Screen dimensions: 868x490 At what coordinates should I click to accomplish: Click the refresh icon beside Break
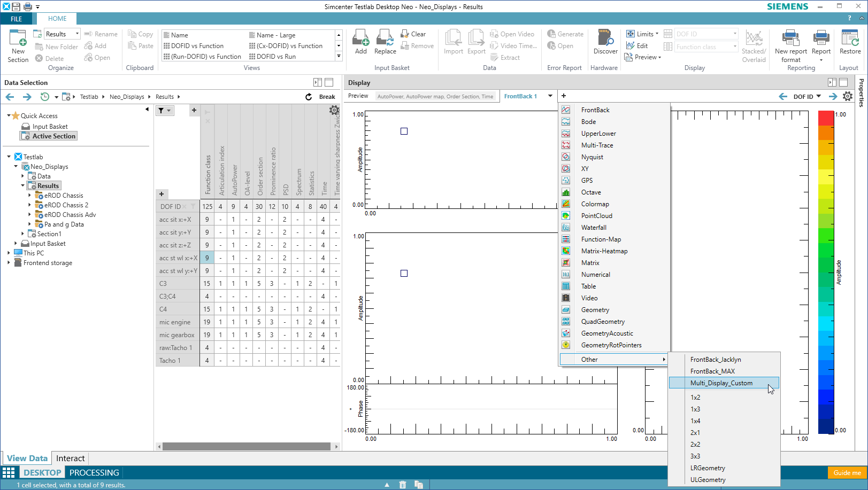(x=309, y=97)
